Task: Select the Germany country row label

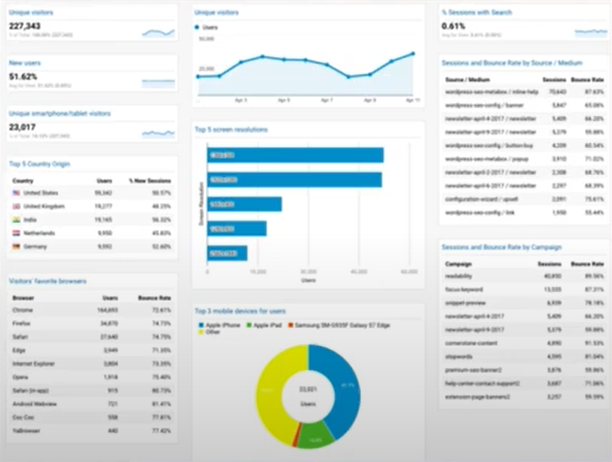Action: (35, 247)
